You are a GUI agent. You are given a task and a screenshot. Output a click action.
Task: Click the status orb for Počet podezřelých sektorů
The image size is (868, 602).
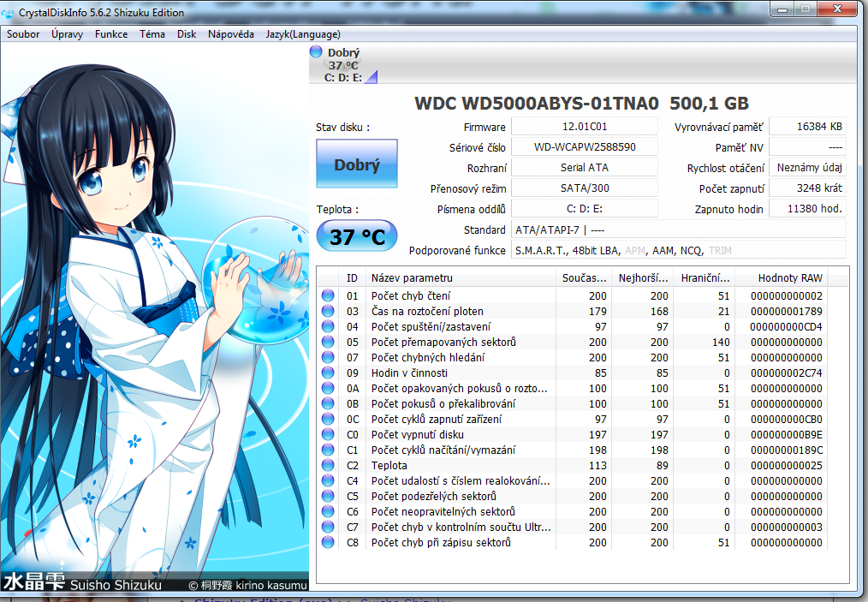(328, 496)
